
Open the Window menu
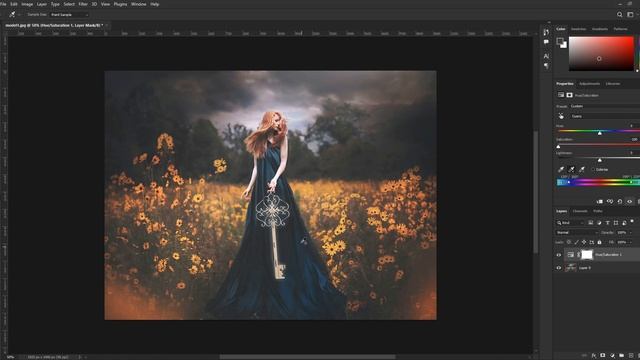point(138,4)
